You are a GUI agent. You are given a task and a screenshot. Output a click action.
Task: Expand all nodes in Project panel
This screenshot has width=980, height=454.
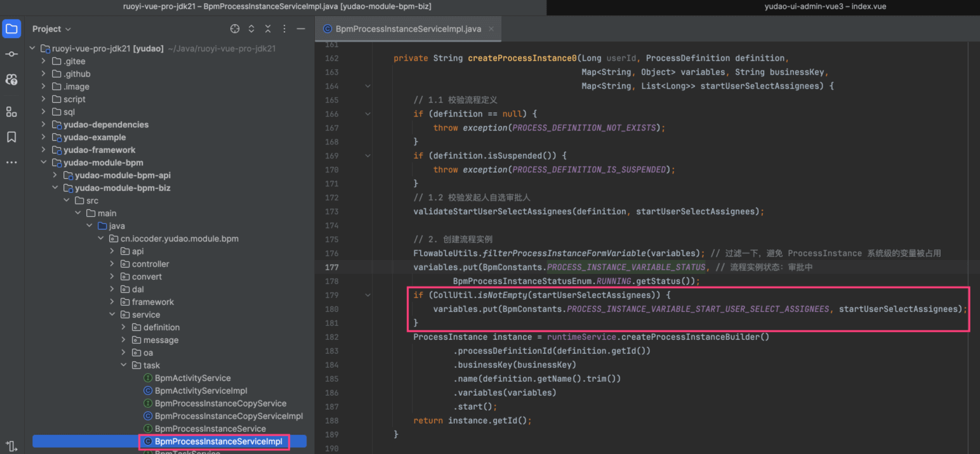[251, 29]
